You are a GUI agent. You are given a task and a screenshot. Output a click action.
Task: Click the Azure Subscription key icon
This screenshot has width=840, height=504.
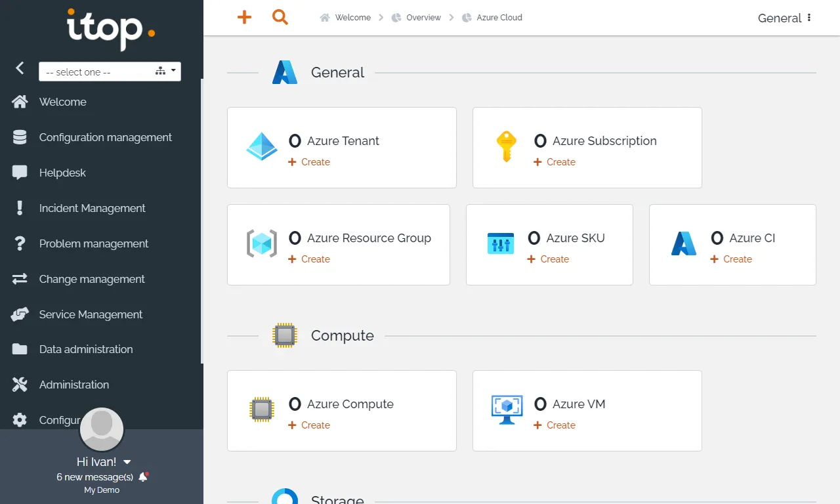(507, 146)
